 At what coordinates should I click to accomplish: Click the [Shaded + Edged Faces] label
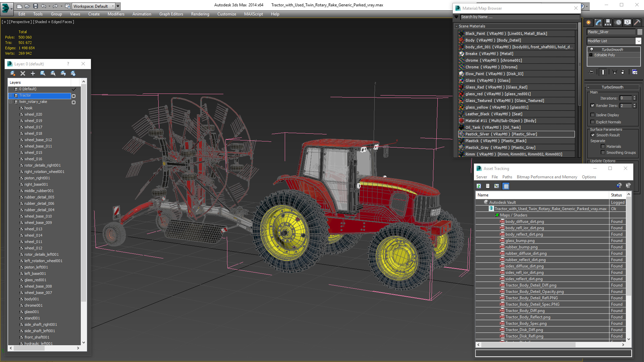click(x=54, y=22)
